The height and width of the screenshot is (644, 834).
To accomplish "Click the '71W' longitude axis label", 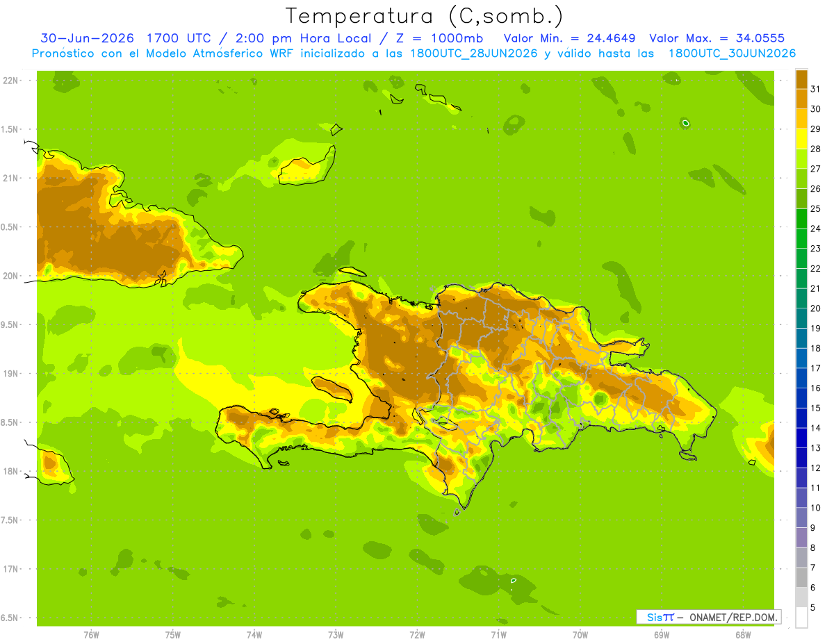I will coord(498,635).
